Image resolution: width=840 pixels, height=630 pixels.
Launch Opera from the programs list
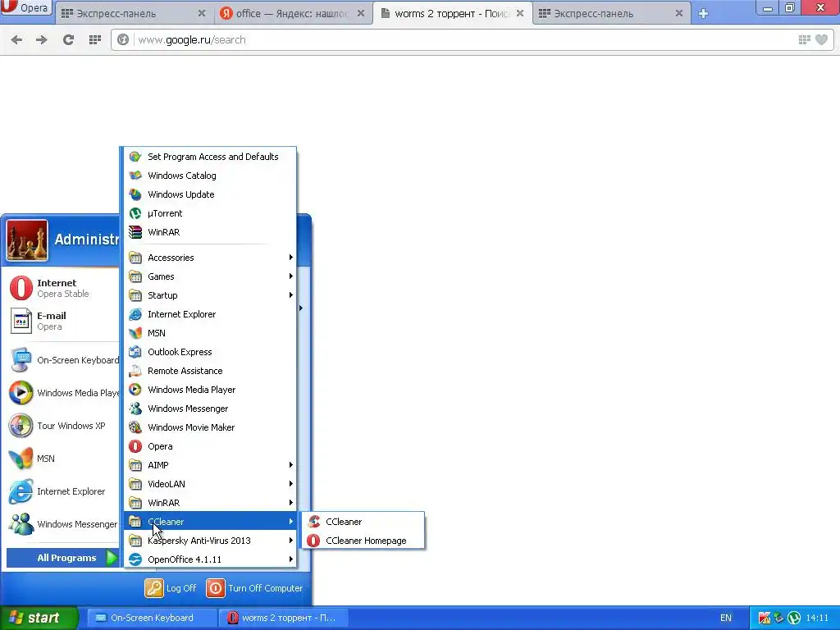[210, 446]
